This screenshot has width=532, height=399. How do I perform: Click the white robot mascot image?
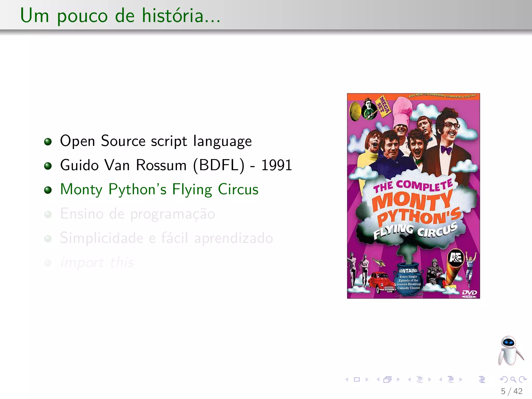tap(510, 350)
